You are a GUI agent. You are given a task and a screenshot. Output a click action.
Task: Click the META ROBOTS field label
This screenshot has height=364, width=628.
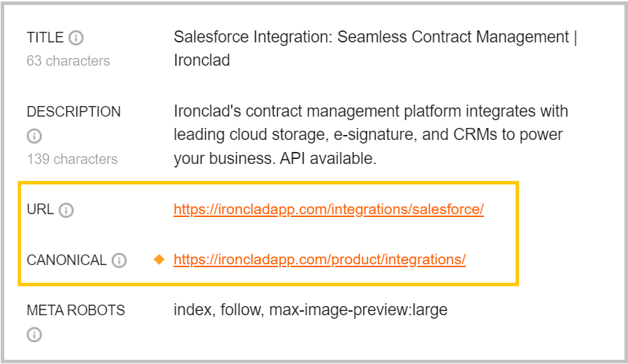coord(76,310)
